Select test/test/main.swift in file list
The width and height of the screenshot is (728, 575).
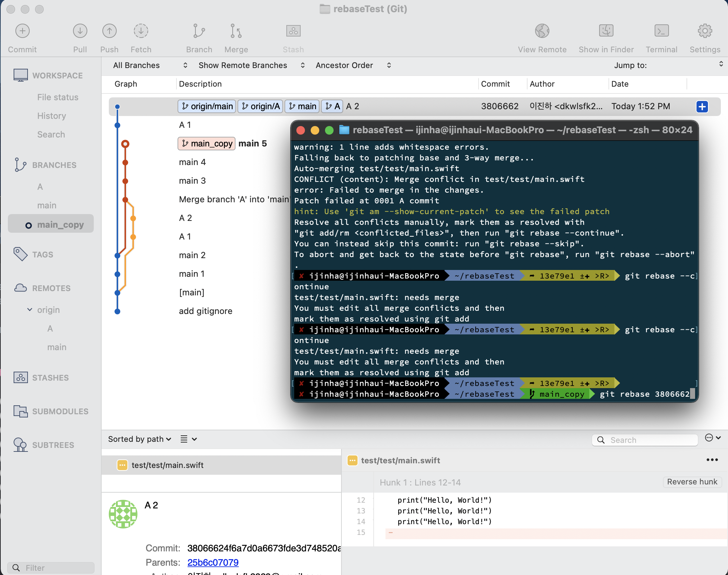(x=221, y=465)
